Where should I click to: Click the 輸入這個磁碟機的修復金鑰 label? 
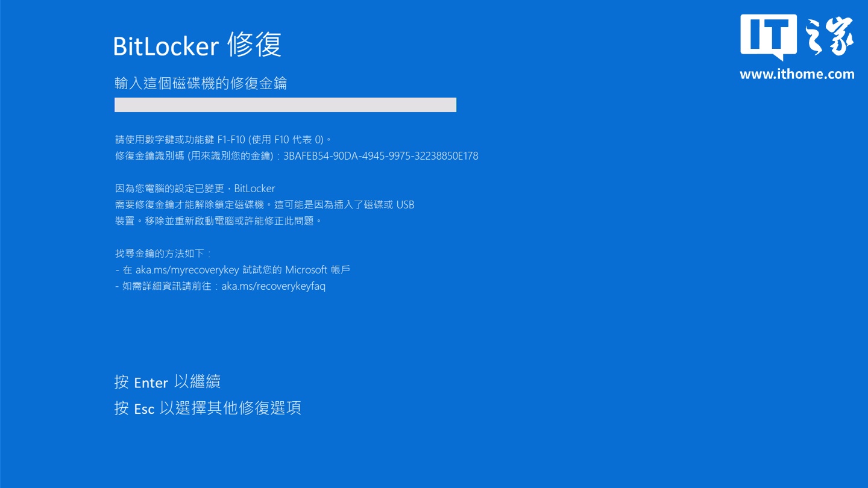(x=201, y=83)
